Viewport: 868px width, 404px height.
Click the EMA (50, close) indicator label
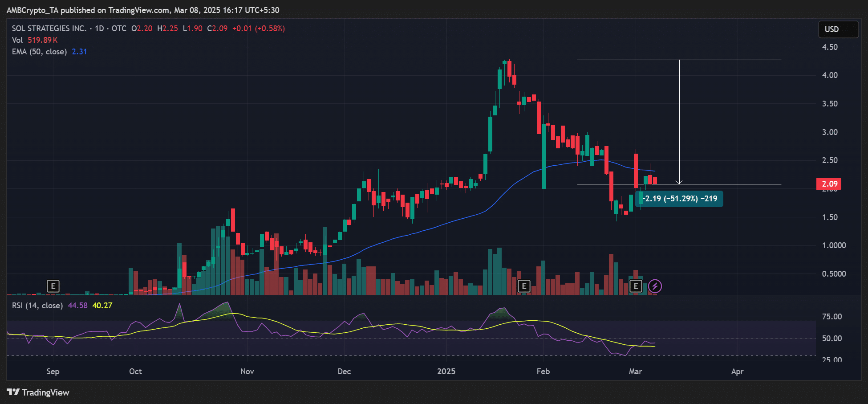tap(39, 52)
